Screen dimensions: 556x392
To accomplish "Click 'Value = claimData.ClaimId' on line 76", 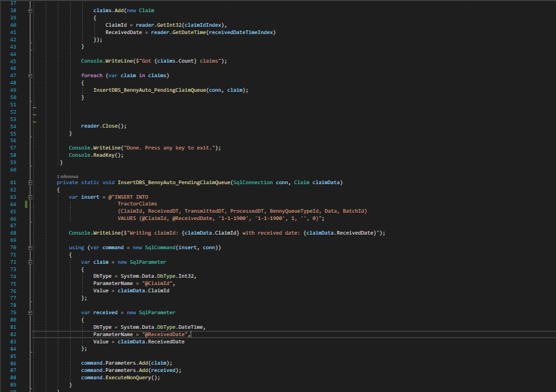I will coord(131,291).
